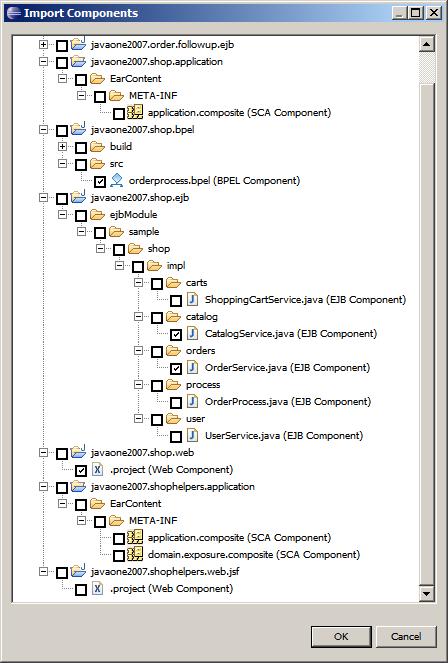Viewport: 448px width, 663px height.
Task: Click the OK button
Action: tap(341, 636)
